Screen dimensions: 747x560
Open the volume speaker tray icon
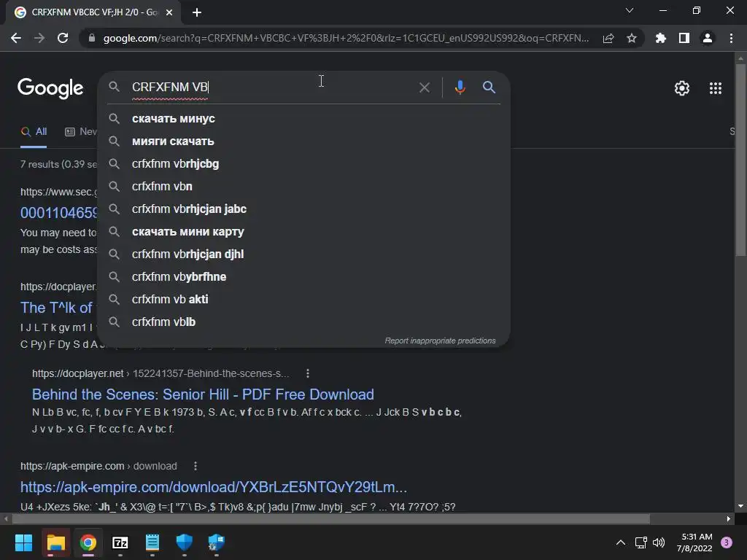click(659, 542)
